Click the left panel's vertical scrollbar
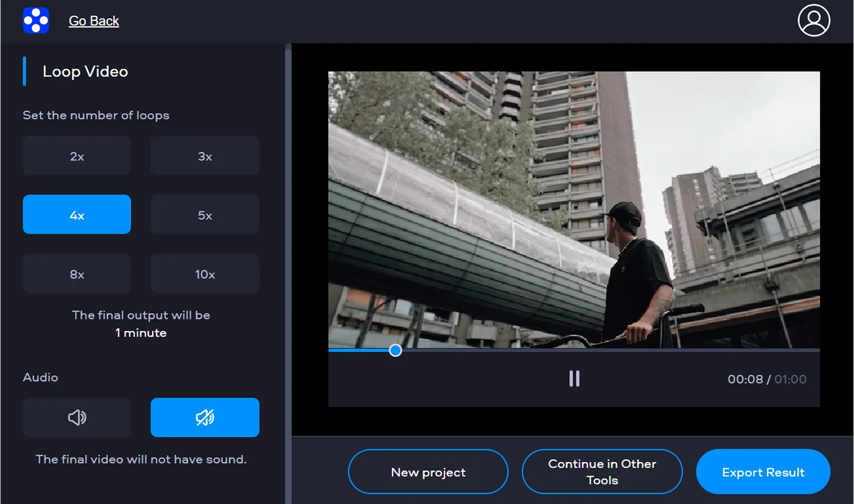 click(288, 264)
